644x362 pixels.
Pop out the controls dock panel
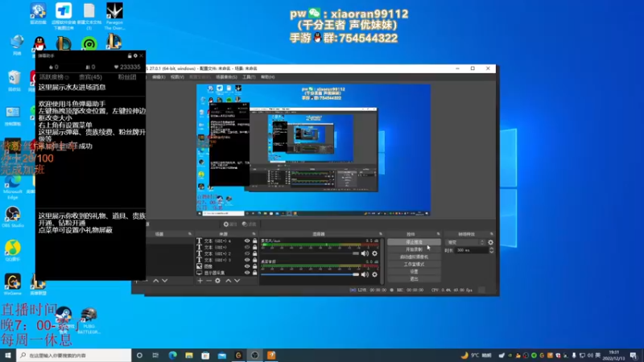click(438, 234)
